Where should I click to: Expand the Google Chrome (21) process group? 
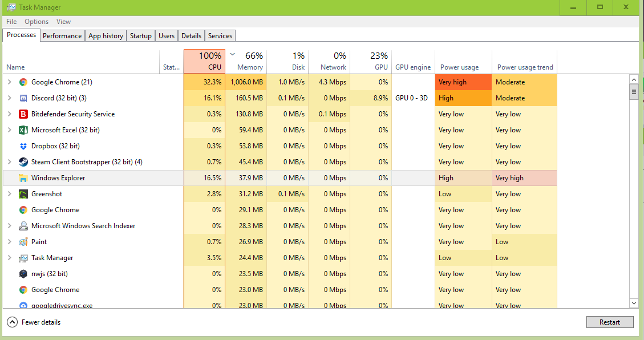(9, 82)
